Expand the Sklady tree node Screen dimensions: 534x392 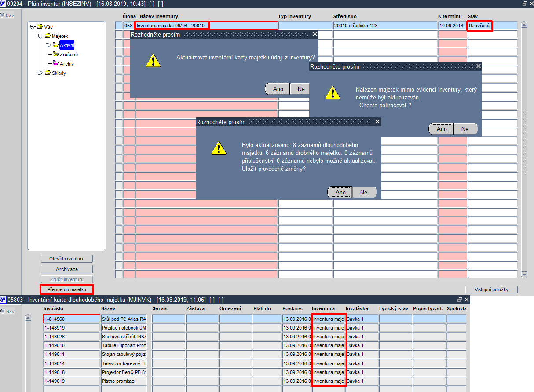[40, 73]
